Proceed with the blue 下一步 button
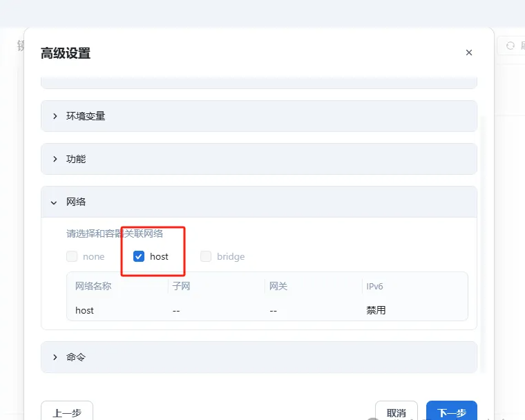The image size is (525, 420). click(x=451, y=412)
